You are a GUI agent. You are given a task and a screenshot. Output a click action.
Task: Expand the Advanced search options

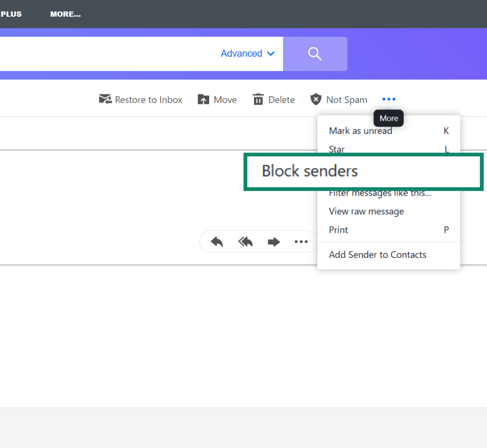[x=247, y=53]
